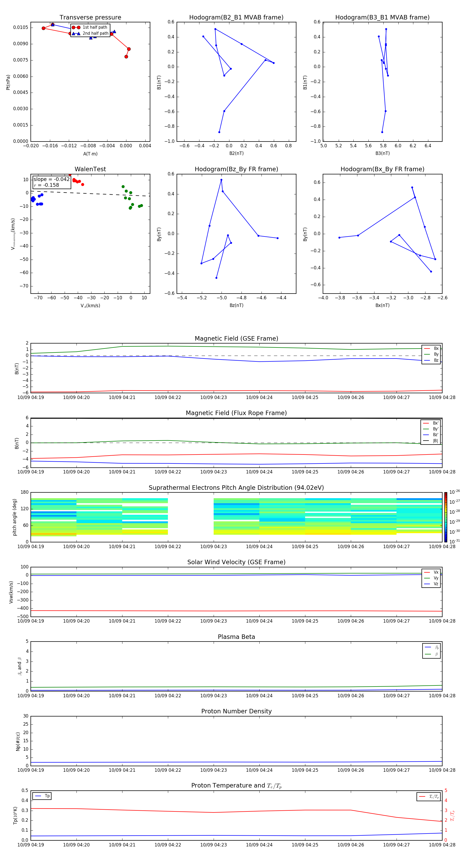This screenshot has width=473, height=868.
Task: Click the "V_remaining(km/s)" y-axis label
Action: click(13, 234)
